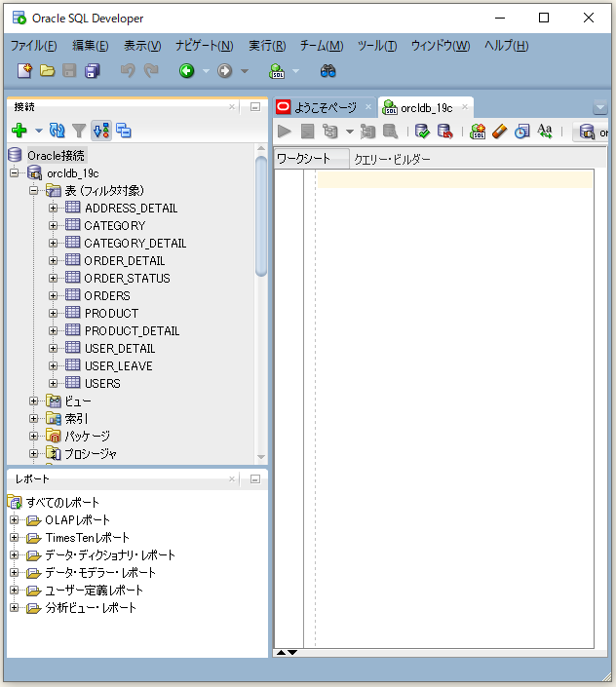Click the SQL History clock icon

click(521, 131)
